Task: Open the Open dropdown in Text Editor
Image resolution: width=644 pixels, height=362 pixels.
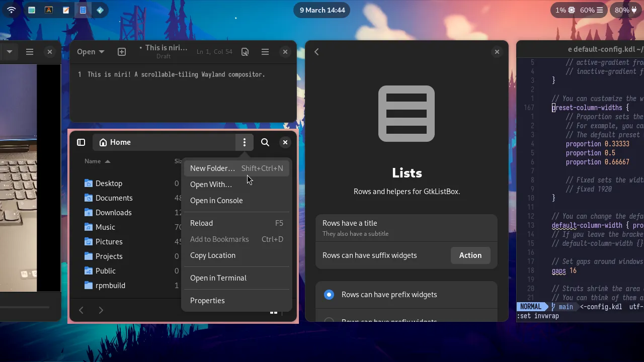Action: click(90, 51)
